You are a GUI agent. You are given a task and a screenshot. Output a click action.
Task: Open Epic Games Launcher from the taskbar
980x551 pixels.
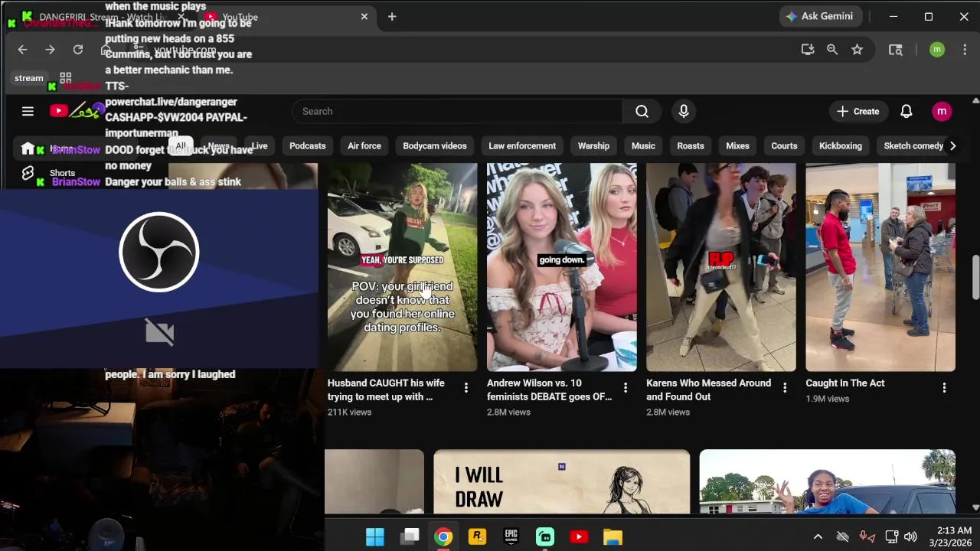511,536
